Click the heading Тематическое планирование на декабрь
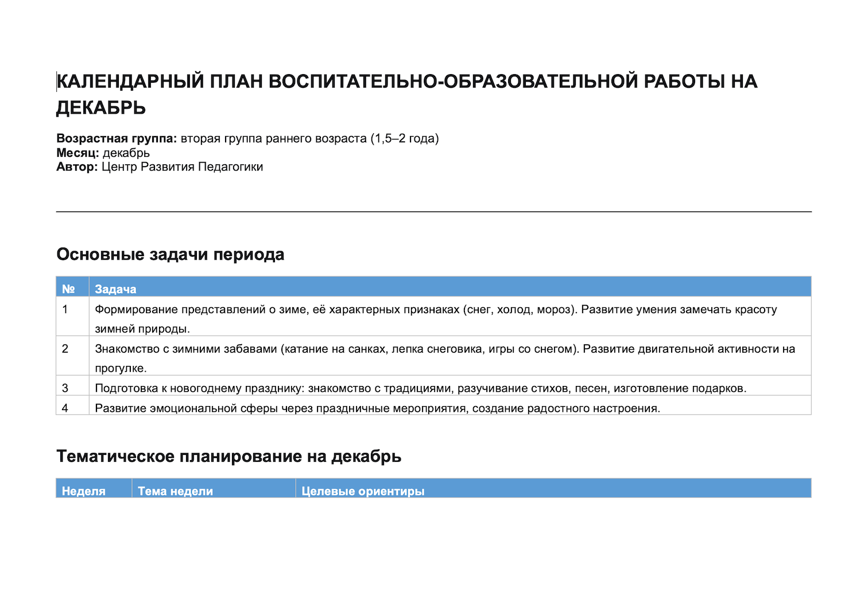Viewport: 868px width, 610px height. click(228, 457)
